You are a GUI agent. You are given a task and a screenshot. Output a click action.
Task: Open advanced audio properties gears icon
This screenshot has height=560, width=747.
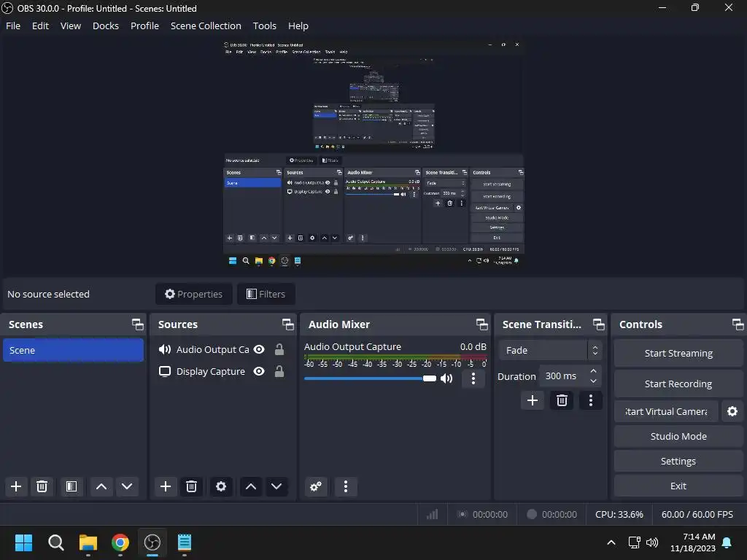315,486
